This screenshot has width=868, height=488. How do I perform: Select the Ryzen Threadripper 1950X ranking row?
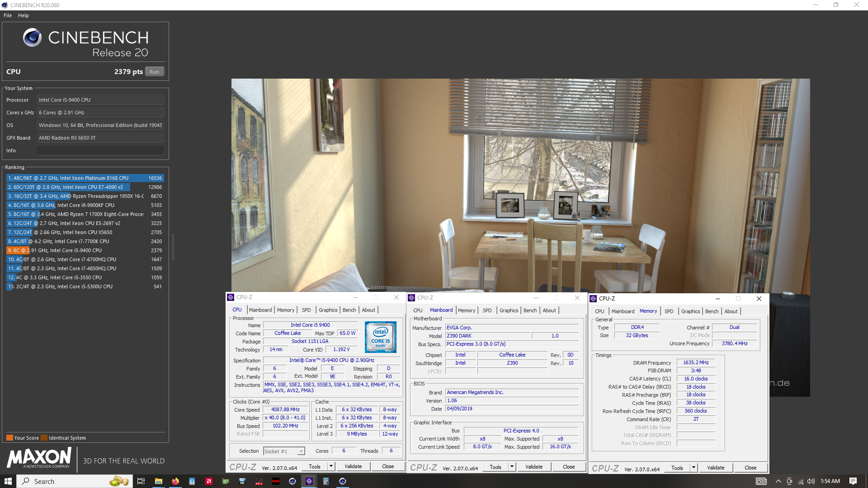click(x=85, y=196)
